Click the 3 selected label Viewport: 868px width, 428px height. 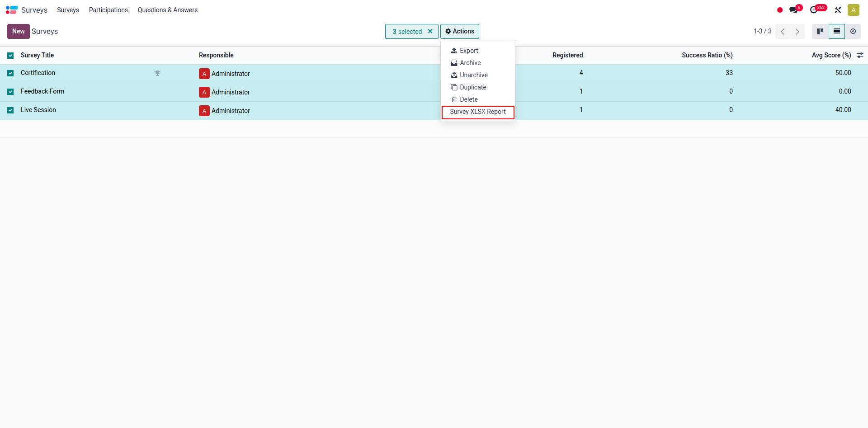pos(407,32)
